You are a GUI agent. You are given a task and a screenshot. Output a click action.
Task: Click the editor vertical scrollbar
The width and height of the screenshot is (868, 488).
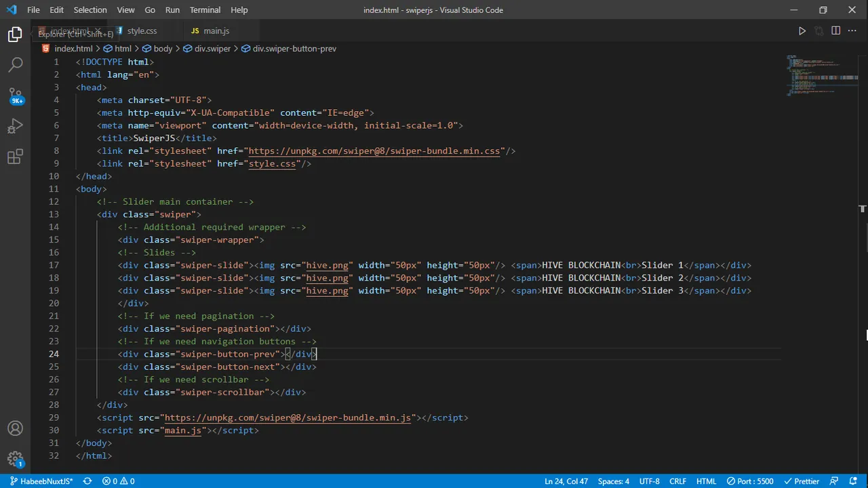pyautogui.click(x=863, y=264)
